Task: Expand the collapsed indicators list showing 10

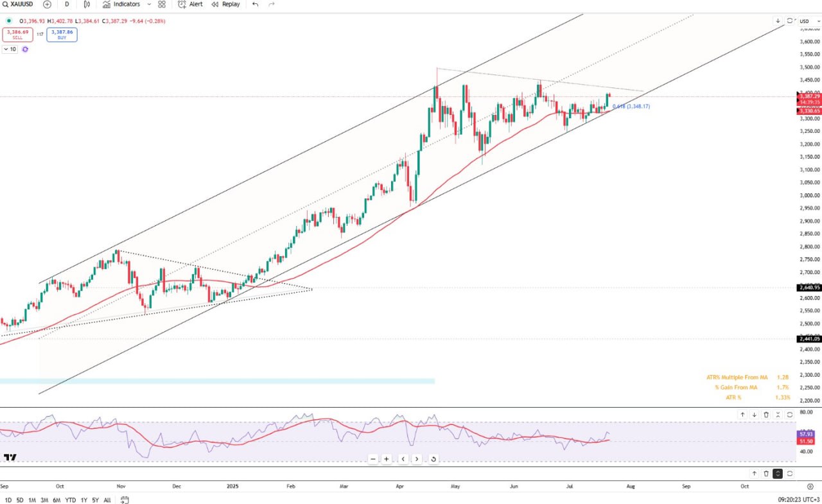Action: click(x=10, y=49)
